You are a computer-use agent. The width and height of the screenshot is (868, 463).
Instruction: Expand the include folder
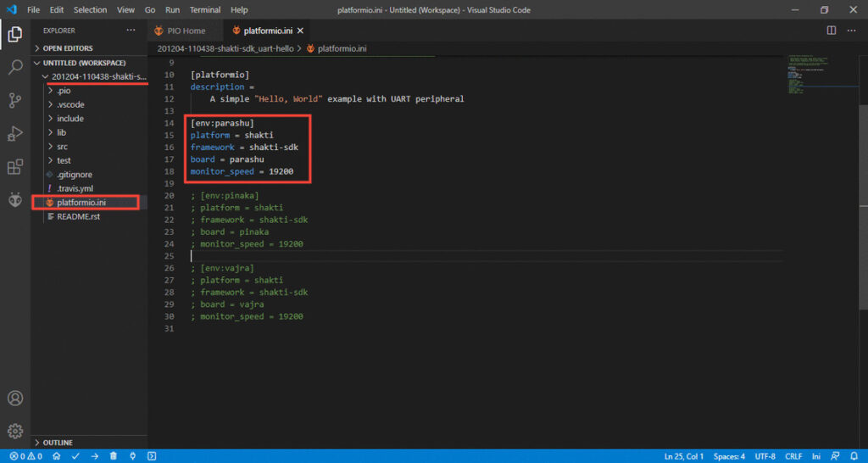(x=70, y=119)
